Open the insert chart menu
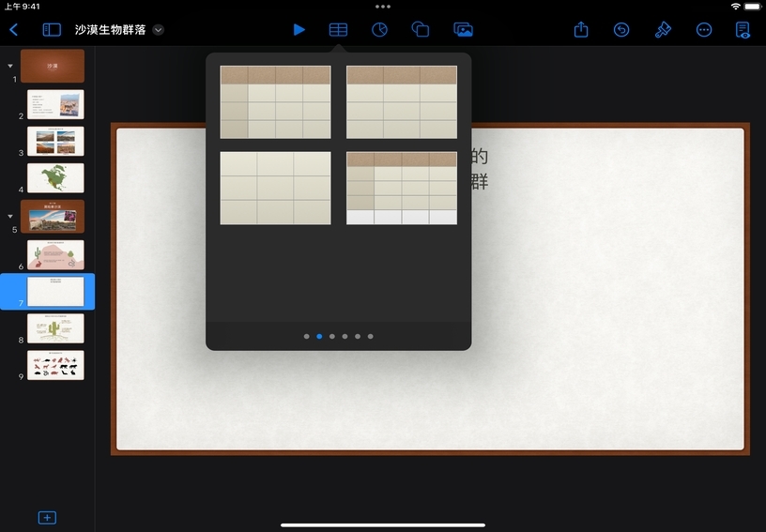The height and width of the screenshot is (532, 766). tap(379, 30)
